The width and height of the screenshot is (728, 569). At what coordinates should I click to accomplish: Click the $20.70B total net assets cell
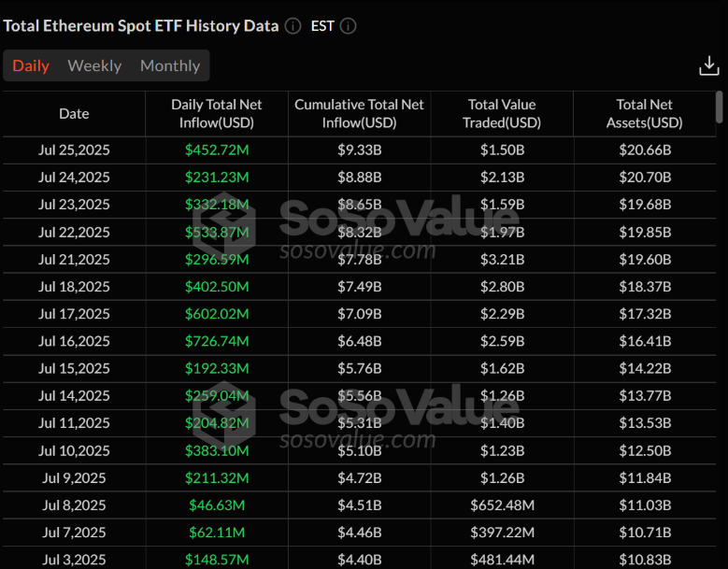tap(645, 178)
